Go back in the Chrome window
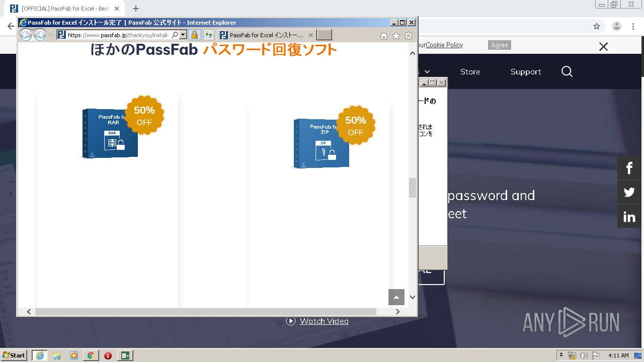Image resolution: width=644 pixels, height=362 pixels. pyautogui.click(x=11, y=26)
